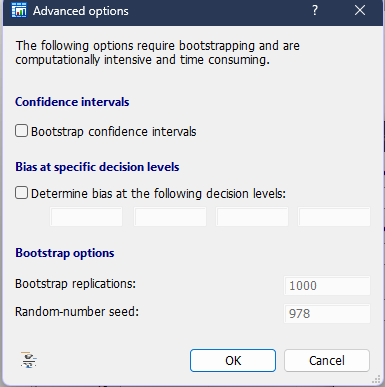Tick Determine bias at decision levels checkbox
This screenshot has width=385, height=387.
[21, 193]
